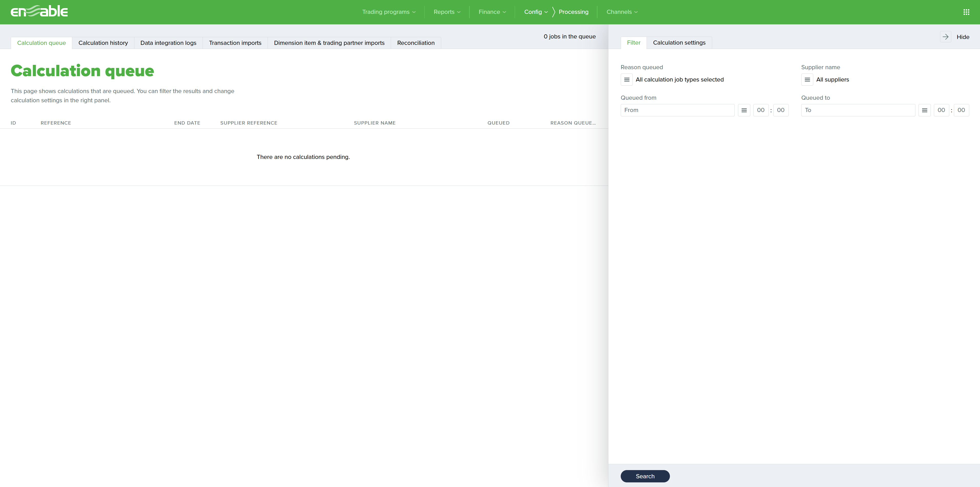Expand the Reports dropdown
The height and width of the screenshot is (487, 980).
pyautogui.click(x=447, y=12)
